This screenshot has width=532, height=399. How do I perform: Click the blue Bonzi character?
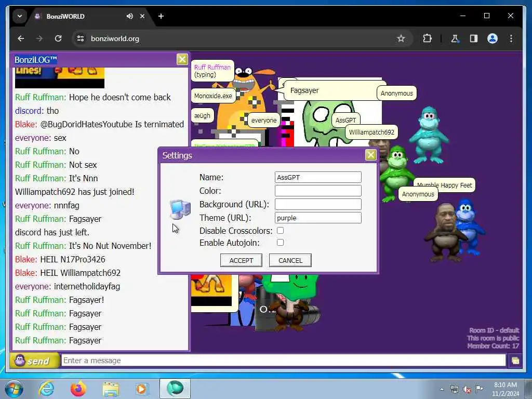pos(470,228)
